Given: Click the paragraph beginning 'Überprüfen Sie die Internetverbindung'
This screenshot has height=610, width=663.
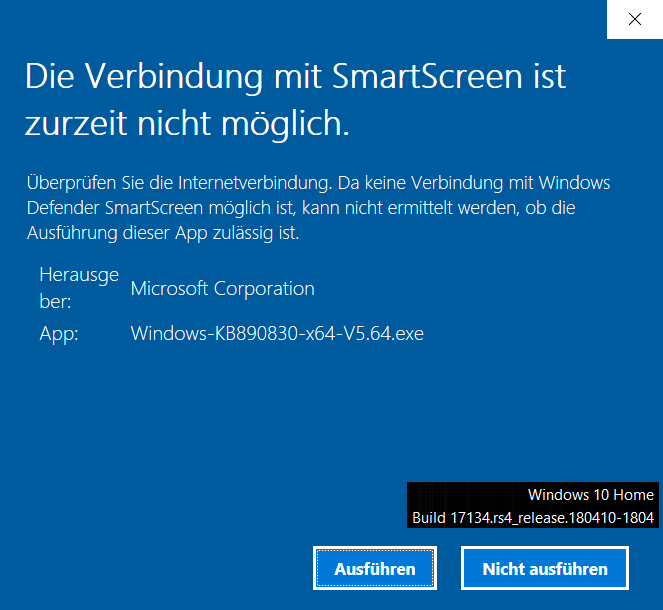Looking at the screenshot, I should tap(318, 208).
